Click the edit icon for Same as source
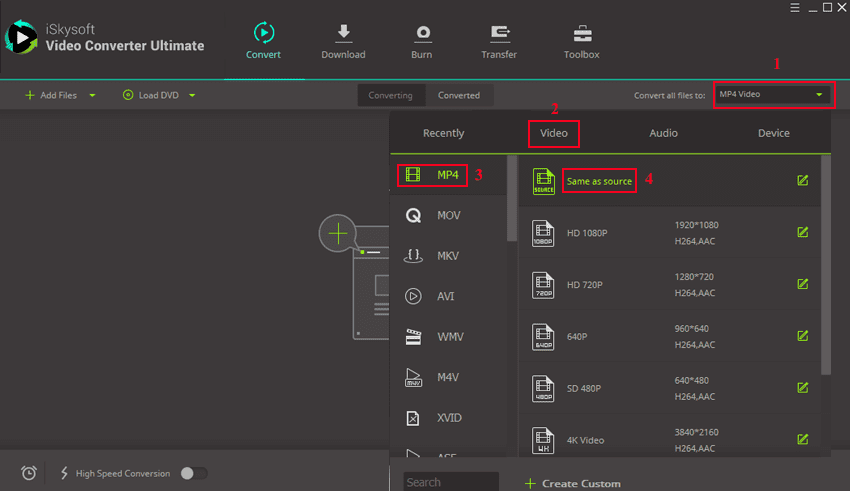The height and width of the screenshot is (491, 850). tap(802, 181)
